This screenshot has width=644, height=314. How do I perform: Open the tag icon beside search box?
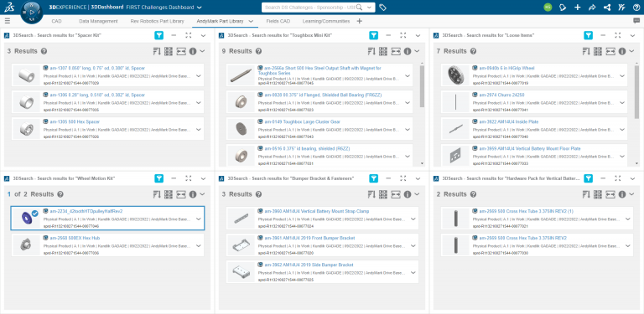pyautogui.click(x=382, y=8)
